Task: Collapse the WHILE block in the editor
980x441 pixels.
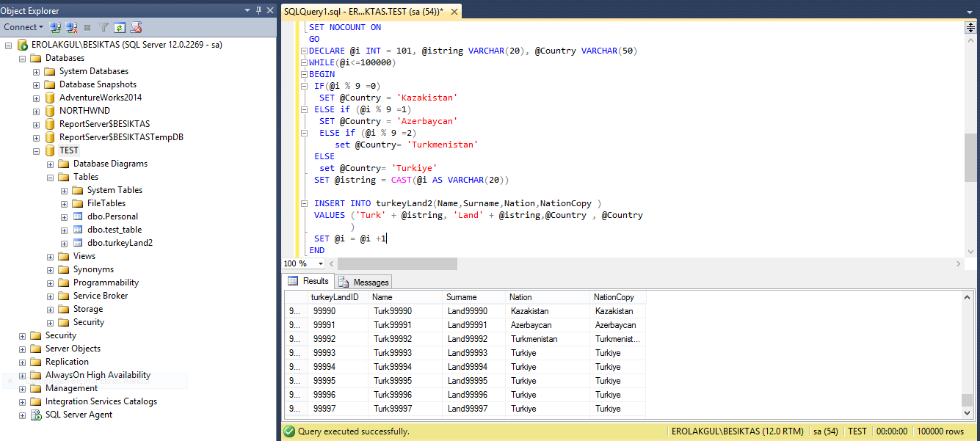Action: (x=303, y=63)
